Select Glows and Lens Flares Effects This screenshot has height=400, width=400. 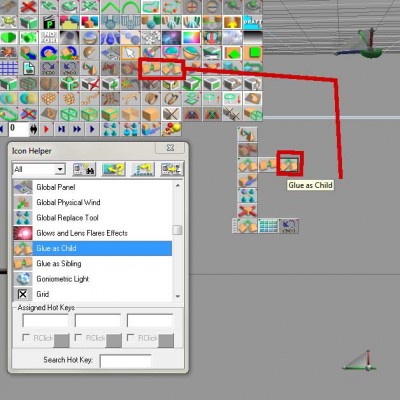tap(92, 233)
